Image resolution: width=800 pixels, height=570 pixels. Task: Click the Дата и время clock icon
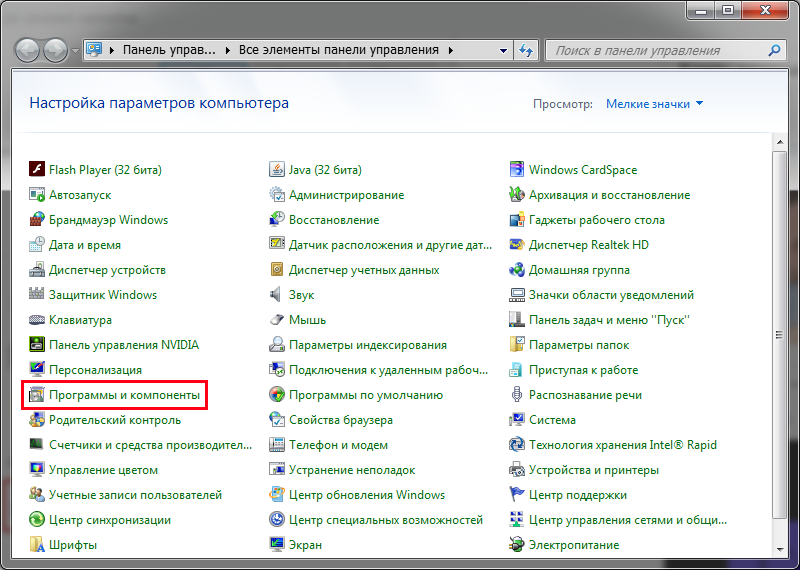37,244
